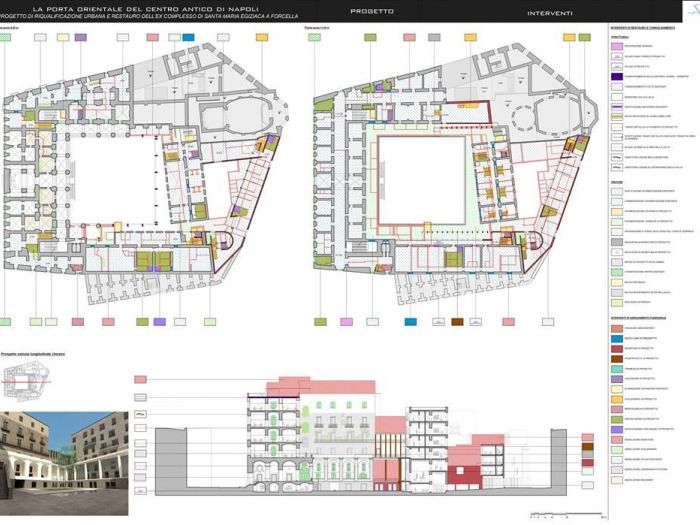
Task: Click the FINITURE legend subheading
Action: point(618,181)
